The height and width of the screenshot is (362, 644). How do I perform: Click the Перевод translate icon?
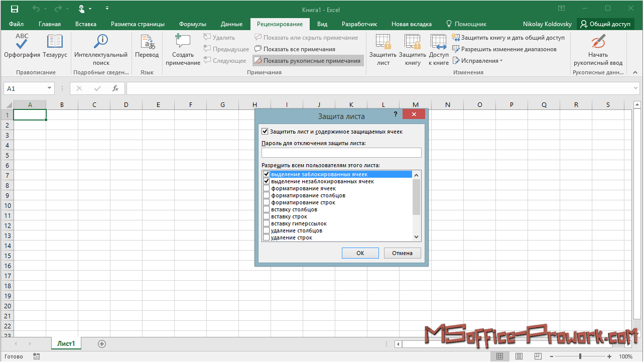[x=147, y=42]
